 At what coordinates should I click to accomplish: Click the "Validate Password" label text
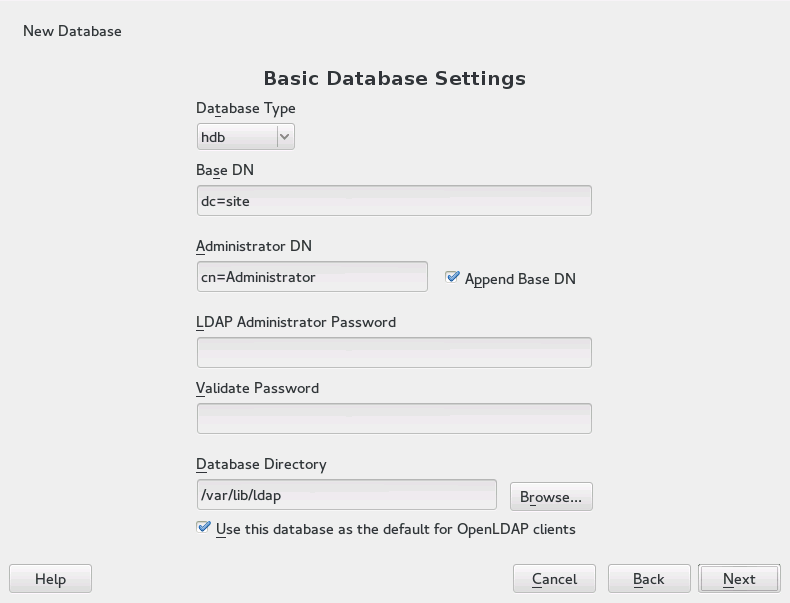pyautogui.click(x=258, y=388)
